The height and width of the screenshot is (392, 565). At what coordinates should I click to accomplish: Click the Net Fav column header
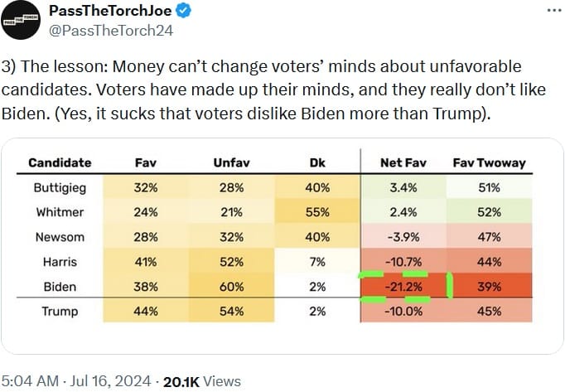click(402, 162)
